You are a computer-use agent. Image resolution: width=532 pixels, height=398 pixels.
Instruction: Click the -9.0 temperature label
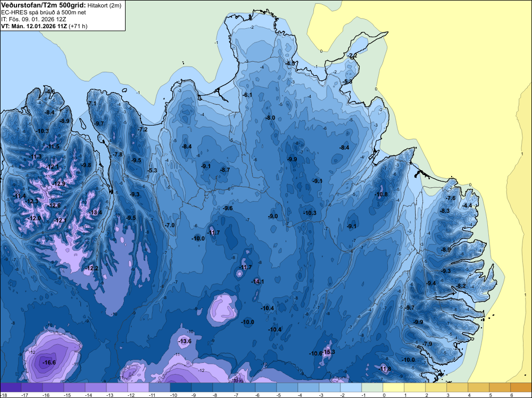(x=273, y=216)
